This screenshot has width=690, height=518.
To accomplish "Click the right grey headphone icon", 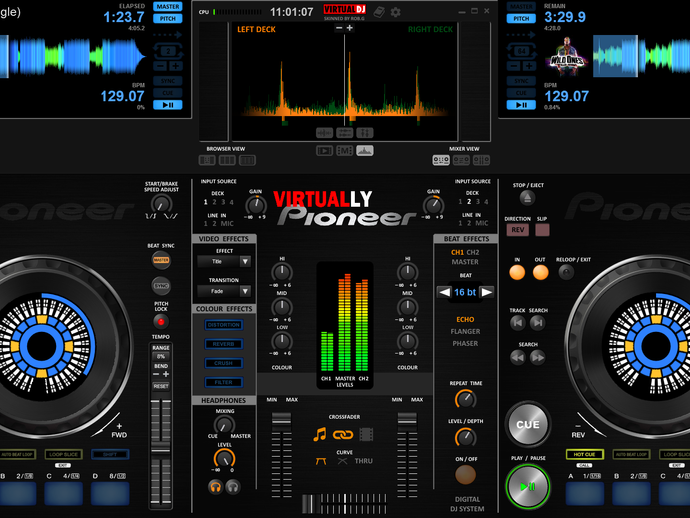I will (x=233, y=487).
